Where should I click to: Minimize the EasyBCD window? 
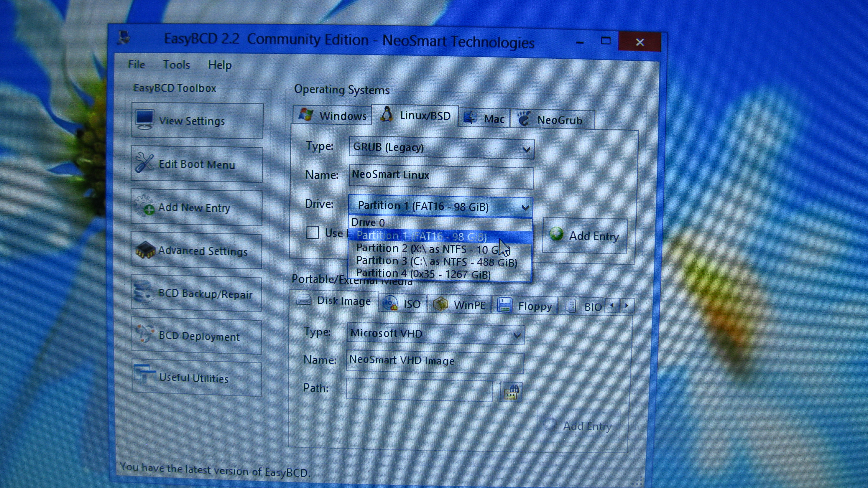click(x=580, y=42)
